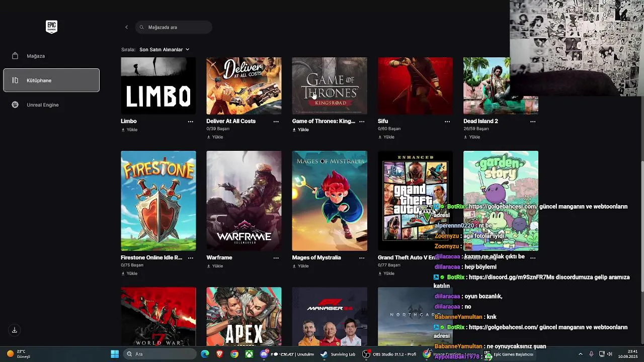Open Dead Island 2 three-dot menu

coord(533,122)
